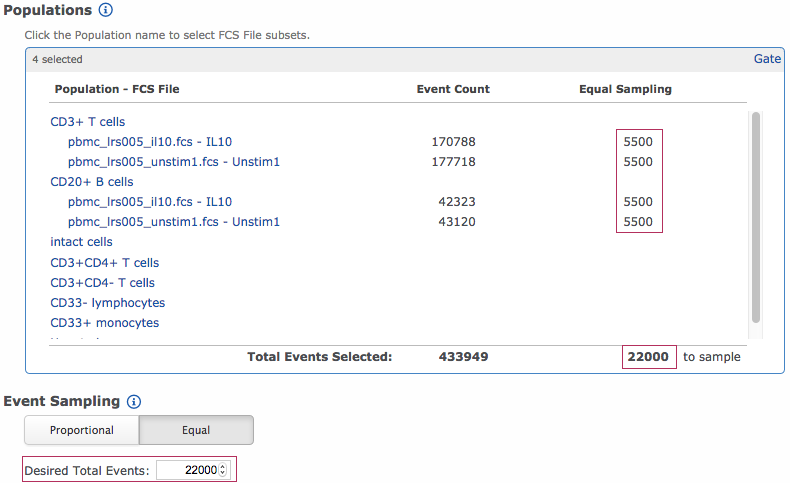Select Proportional sampling mode
The image size is (790, 483).
tap(82, 430)
